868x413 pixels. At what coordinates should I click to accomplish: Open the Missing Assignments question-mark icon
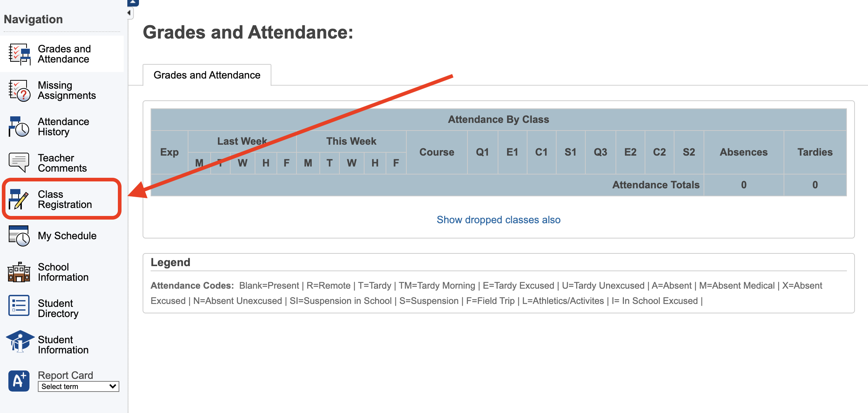tap(19, 91)
